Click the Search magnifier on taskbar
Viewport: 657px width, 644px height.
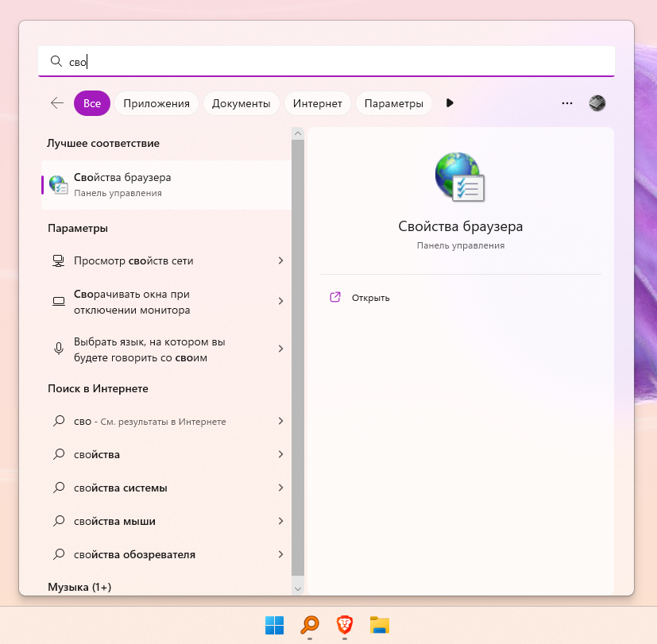[310, 625]
